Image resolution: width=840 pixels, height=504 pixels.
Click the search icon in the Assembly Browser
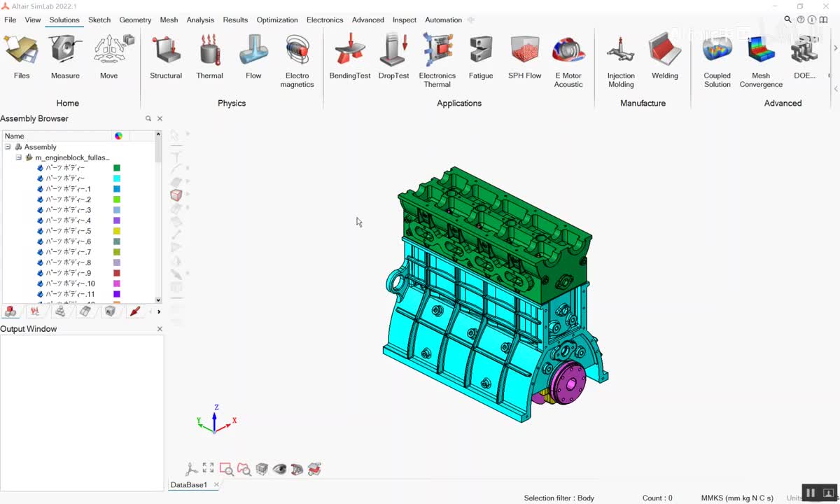tap(148, 119)
